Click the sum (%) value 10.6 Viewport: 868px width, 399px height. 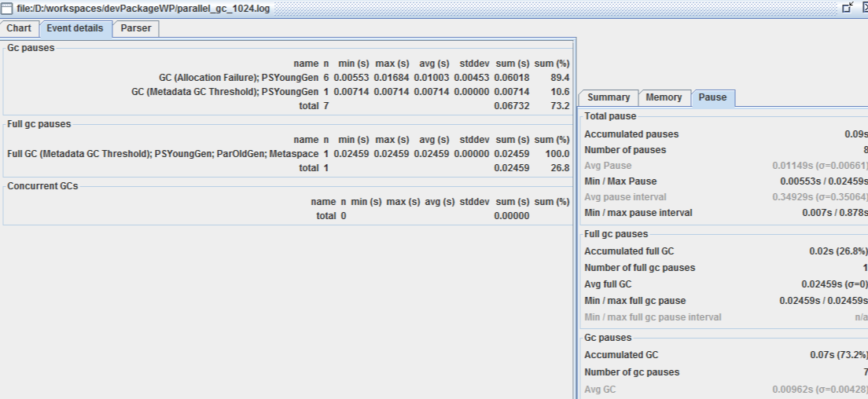coord(561,92)
